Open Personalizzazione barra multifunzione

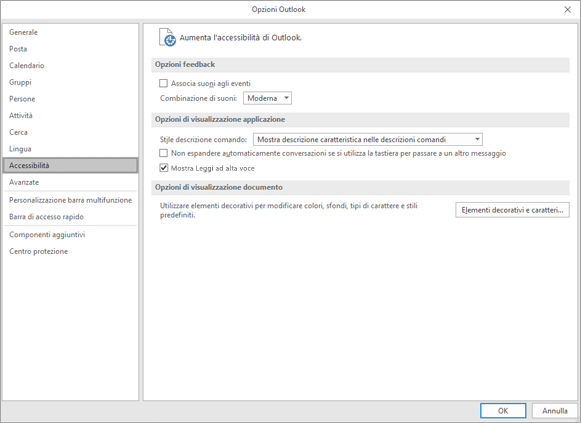click(70, 200)
